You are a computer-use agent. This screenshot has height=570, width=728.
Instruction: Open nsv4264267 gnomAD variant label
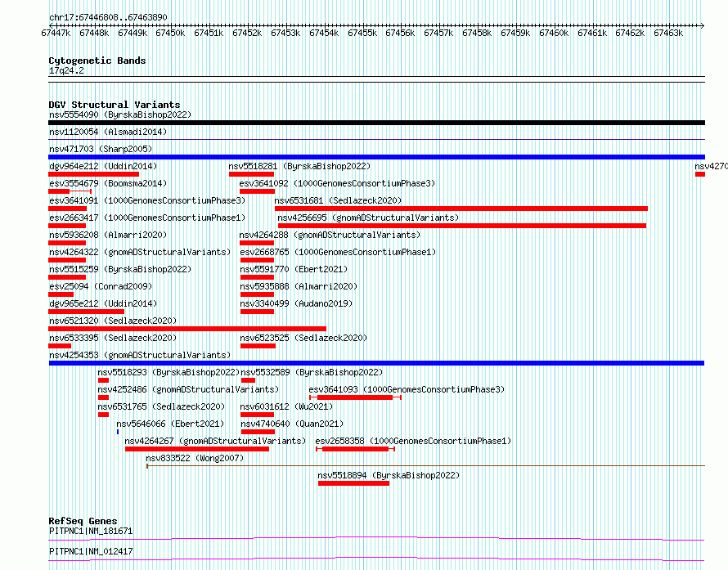click(215, 441)
